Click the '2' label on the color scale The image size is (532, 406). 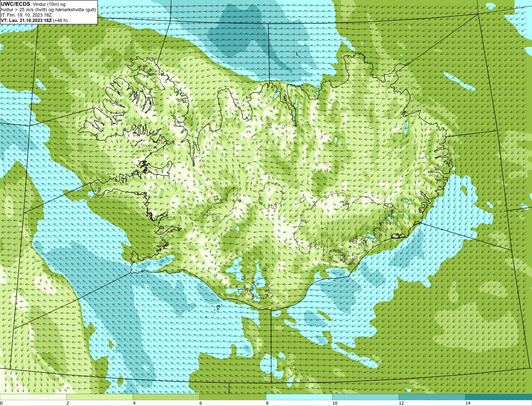coord(67,403)
